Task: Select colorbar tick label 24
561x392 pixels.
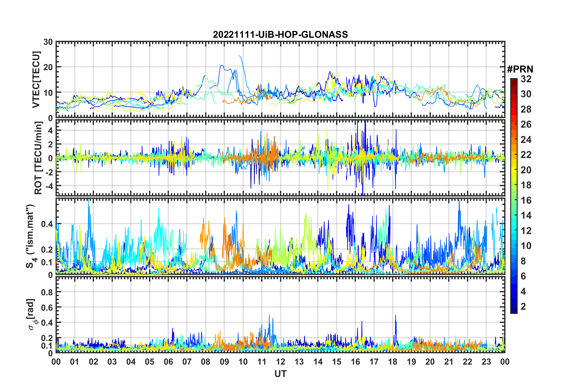Action: 526,140
